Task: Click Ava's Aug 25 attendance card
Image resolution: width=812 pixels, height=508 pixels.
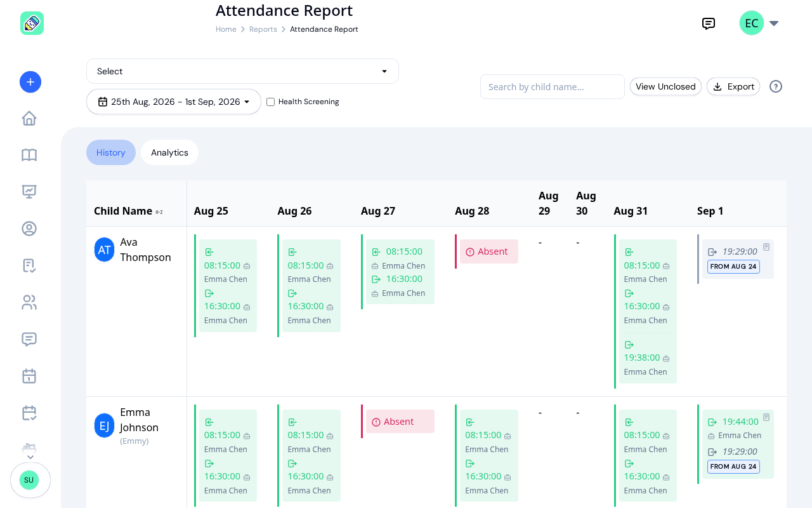Action: (228, 286)
